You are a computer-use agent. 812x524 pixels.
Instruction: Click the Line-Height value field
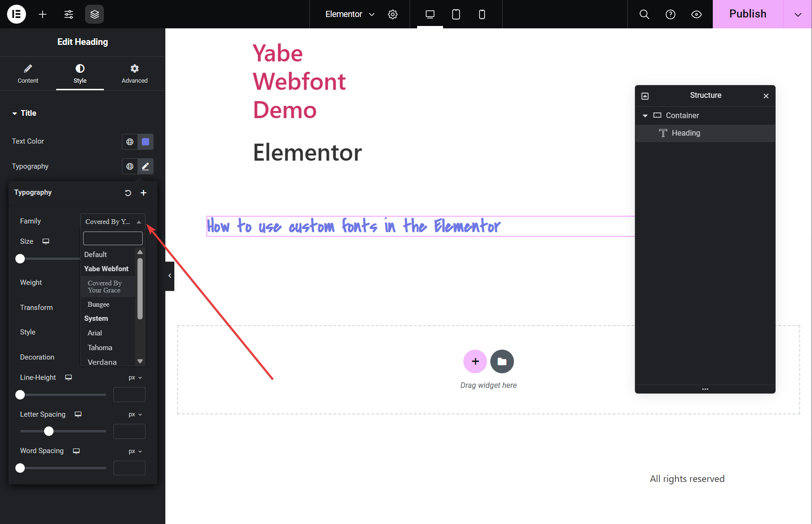(129, 395)
